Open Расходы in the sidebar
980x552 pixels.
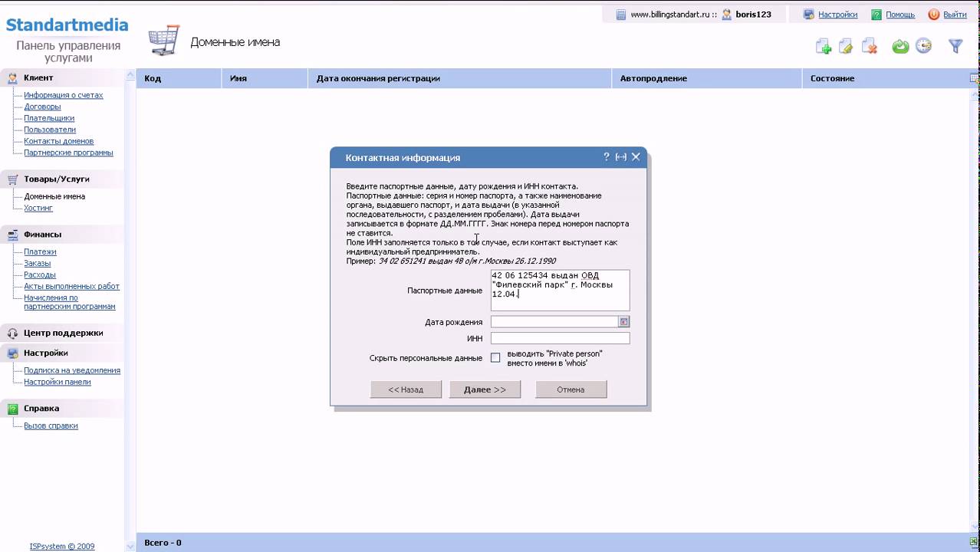[39, 274]
